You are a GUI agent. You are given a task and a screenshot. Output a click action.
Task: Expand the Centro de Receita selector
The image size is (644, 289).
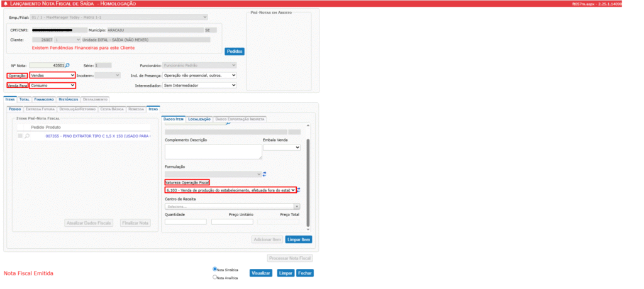coord(232,206)
